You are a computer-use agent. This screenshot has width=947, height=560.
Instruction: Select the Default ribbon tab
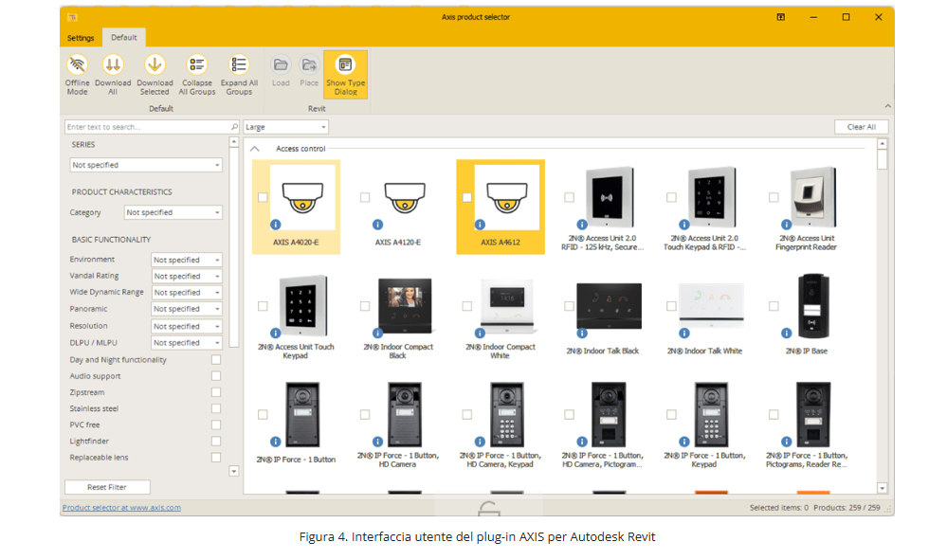[x=124, y=38]
